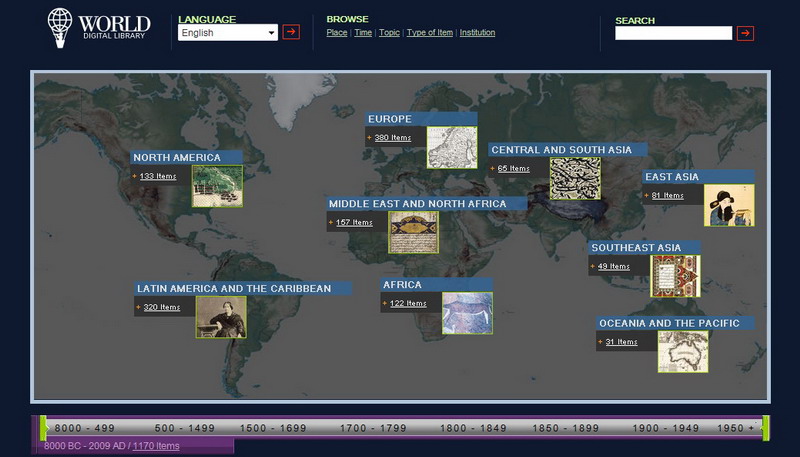Grab the left green timeline slider handle
Screen dimensions: 800x457
44,427
